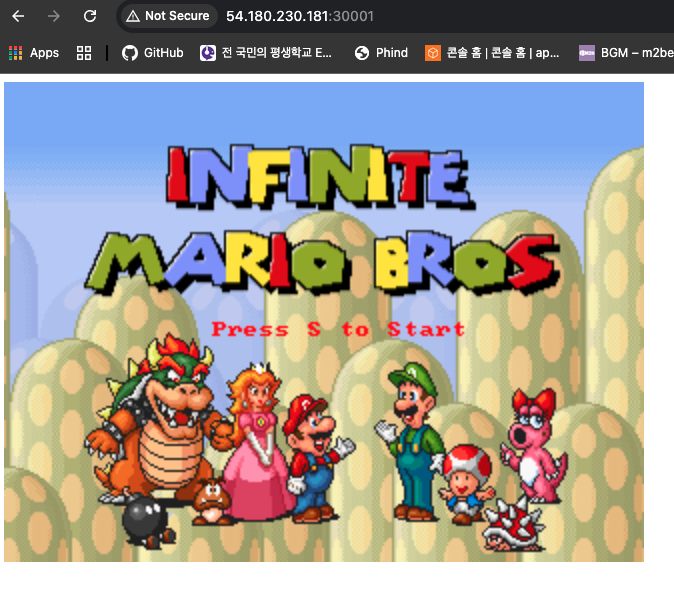Click the black Bob-omb sprite

point(147,524)
